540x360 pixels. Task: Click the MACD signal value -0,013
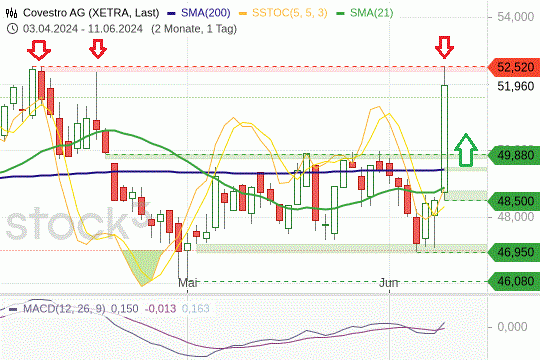[x=160, y=308]
